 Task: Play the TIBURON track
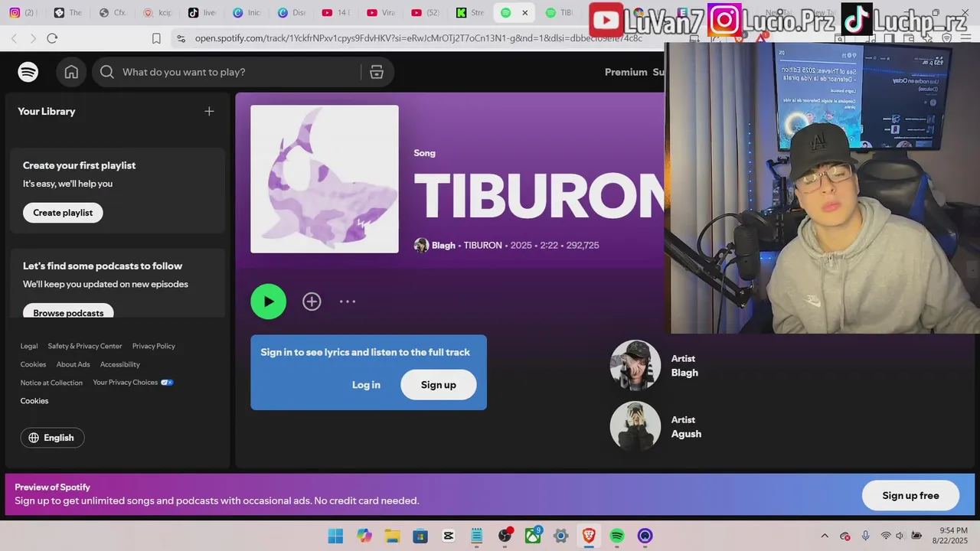(x=269, y=302)
